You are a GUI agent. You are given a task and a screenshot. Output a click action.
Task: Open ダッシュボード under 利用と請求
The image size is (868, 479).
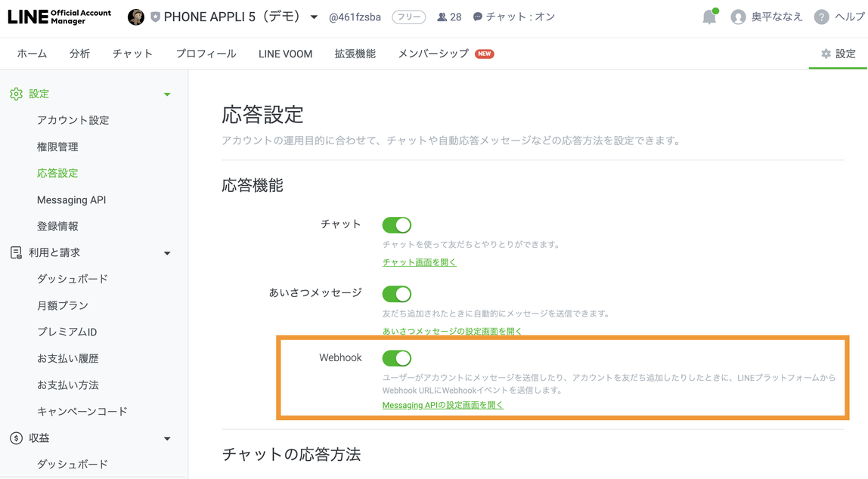click(x=73, y=279)
